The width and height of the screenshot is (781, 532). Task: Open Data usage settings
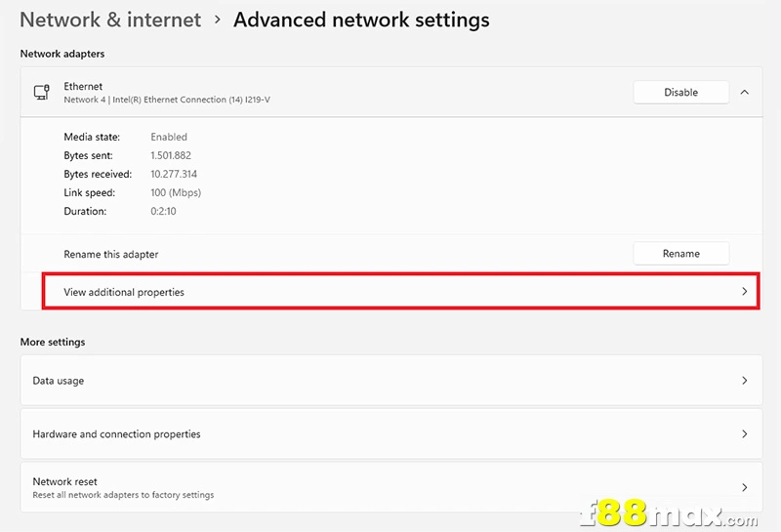(391, 380)
